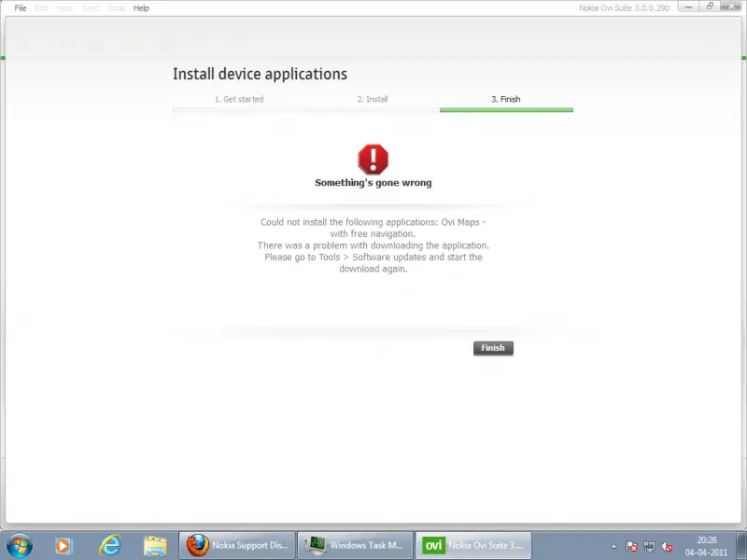Open the Windows Start menu
This screenshot has height=560, width=747.
point(20,545)
